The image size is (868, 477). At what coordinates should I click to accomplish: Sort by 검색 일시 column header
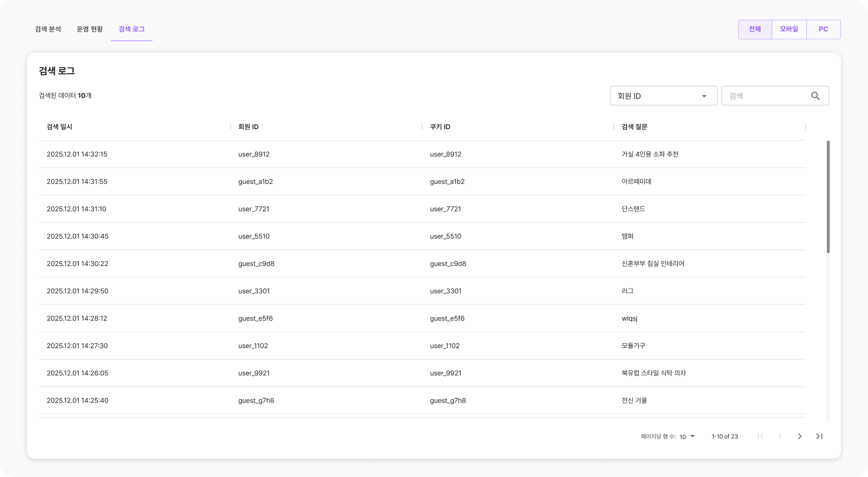pos(59,127)
